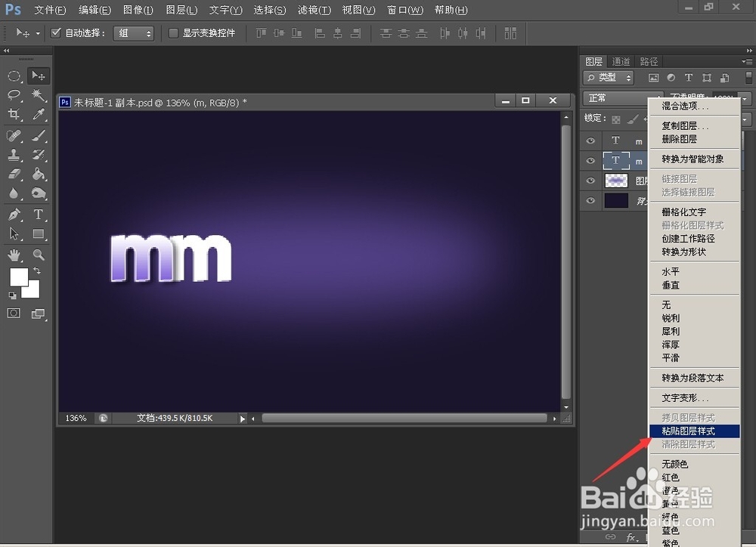This screenshot has width=756, height=547.
Task: Choose 混合选项 from context menu
Action: point(694,106)
